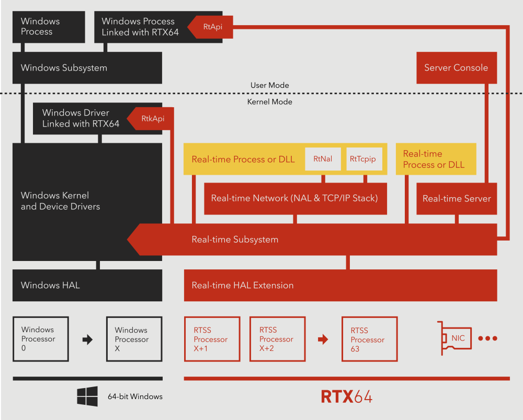
Task: Toggle the RtNal block
Action: pyautogui.click(x=323, y=158)
